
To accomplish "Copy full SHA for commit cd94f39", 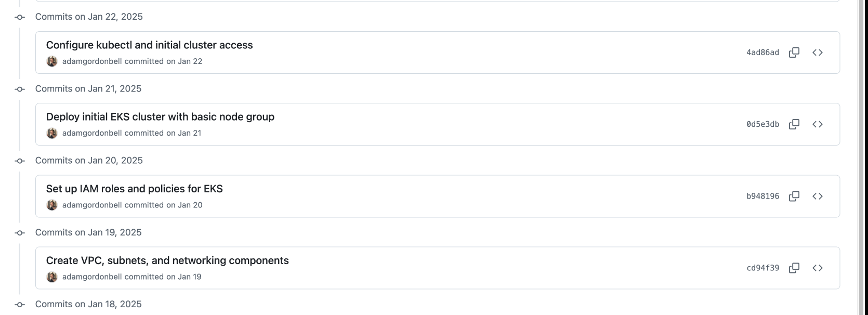I will click(x=794, y=268).
